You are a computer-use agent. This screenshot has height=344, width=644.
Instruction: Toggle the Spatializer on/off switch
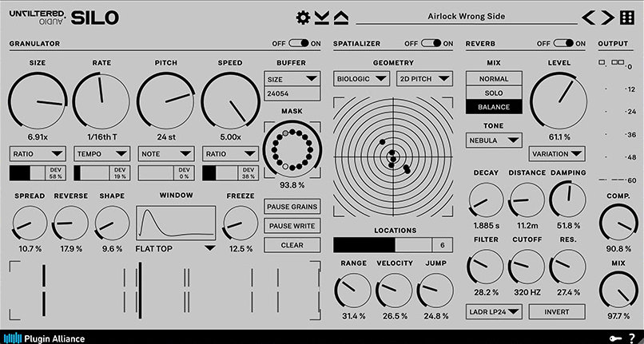[x=431, y=43]
